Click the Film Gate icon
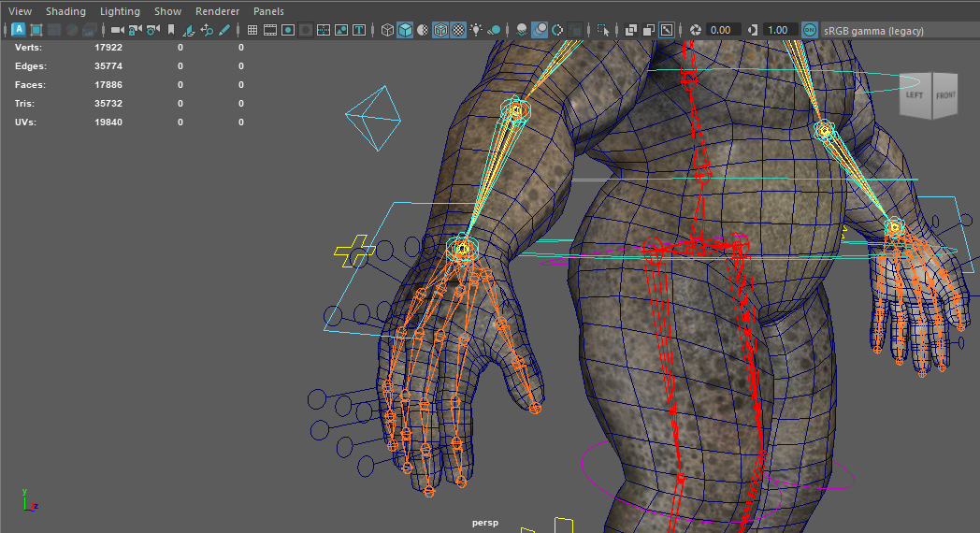The height and width of the screenshot is (533, 980). (x=270, y=30)
